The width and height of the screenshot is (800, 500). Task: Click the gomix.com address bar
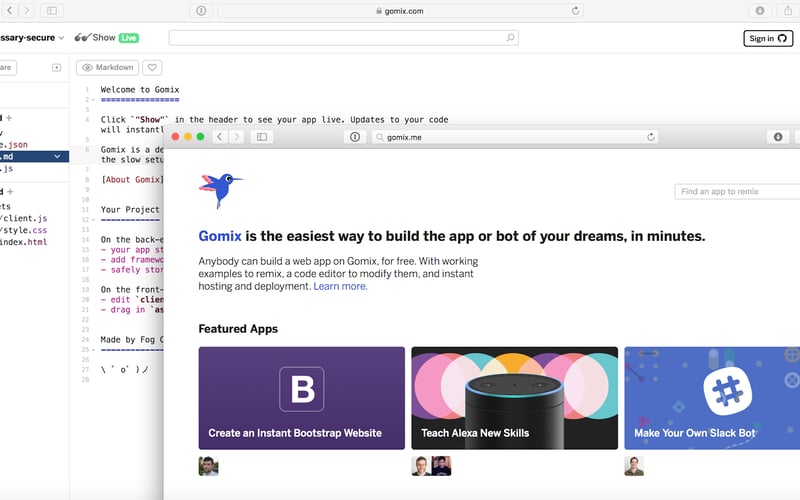[x=401, y=10]
